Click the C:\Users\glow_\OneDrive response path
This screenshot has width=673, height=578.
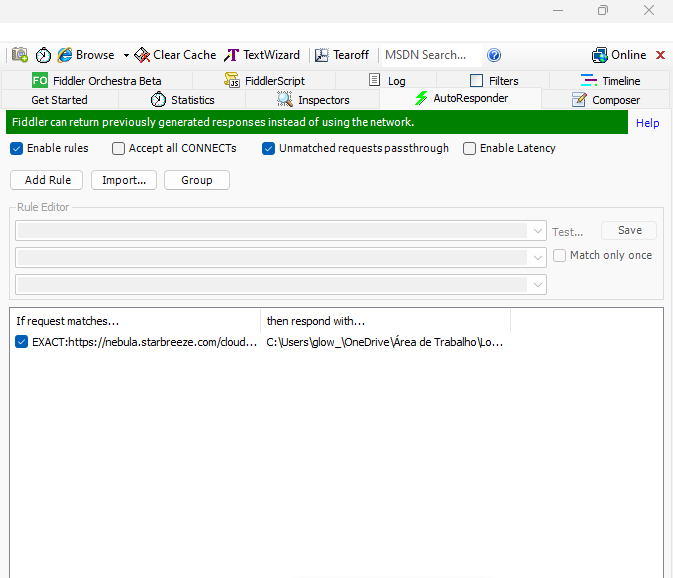[x=385, y=342]
